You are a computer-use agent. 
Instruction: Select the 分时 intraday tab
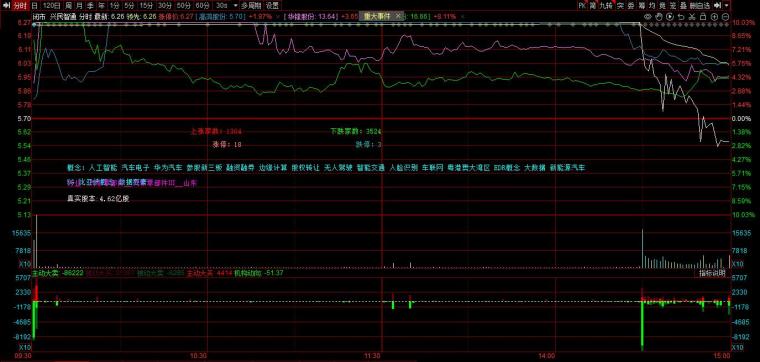(x=20, y=6)
